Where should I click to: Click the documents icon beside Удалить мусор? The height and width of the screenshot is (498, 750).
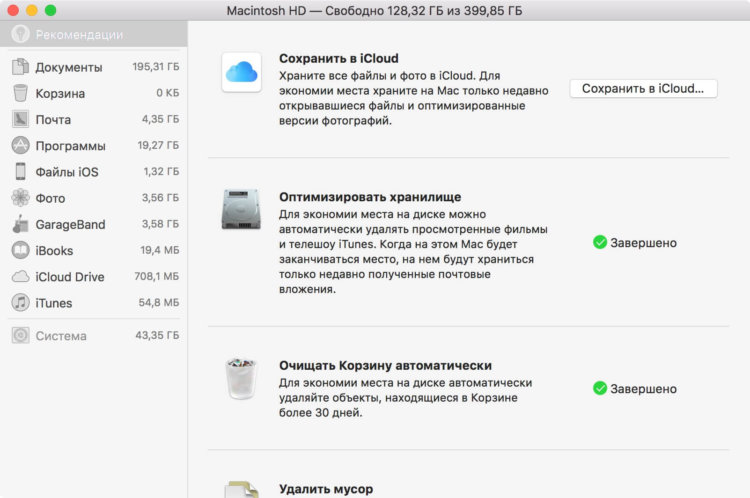[242, 489]
